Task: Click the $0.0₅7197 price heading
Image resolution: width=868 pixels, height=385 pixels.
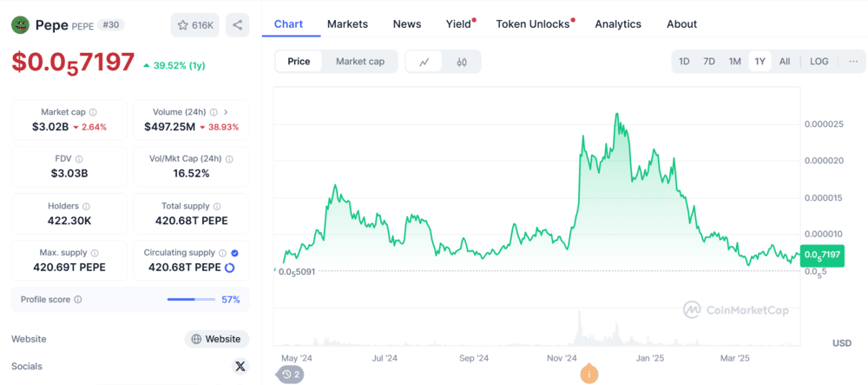Action: point(73,62)
